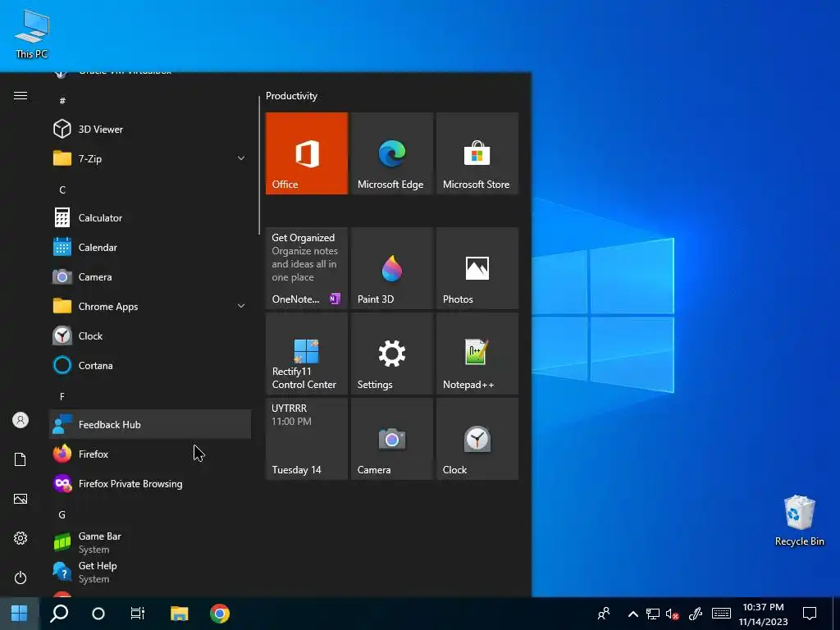Click the Productivity group title
840x630 pixels.
(x=291, y=96)
